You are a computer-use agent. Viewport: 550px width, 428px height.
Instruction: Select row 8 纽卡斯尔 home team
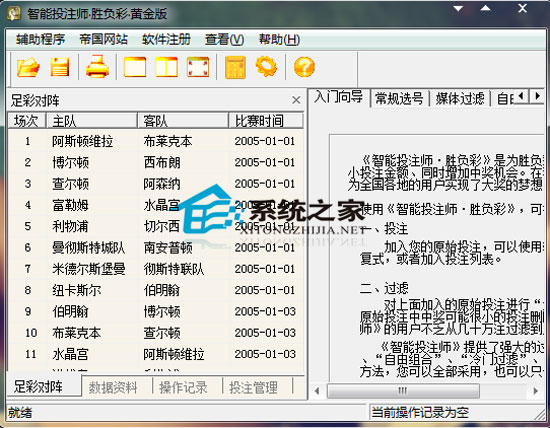click(76, 290)
